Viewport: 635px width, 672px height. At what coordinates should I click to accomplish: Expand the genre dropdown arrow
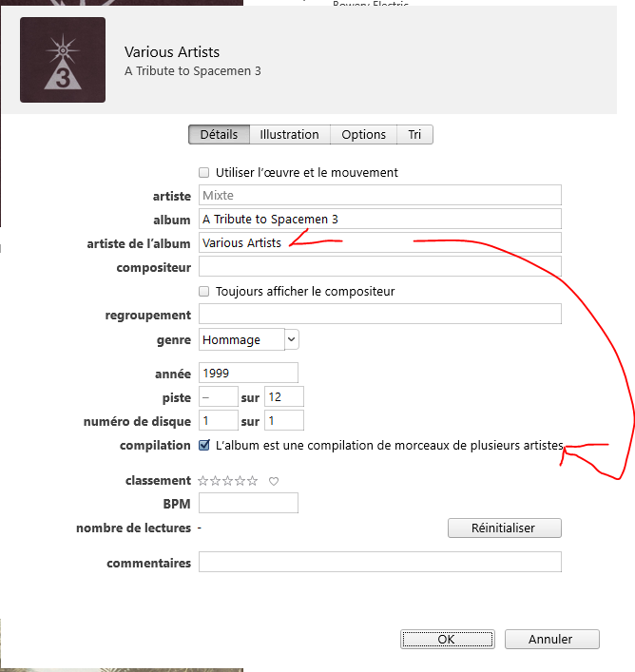tap(292, 339)
